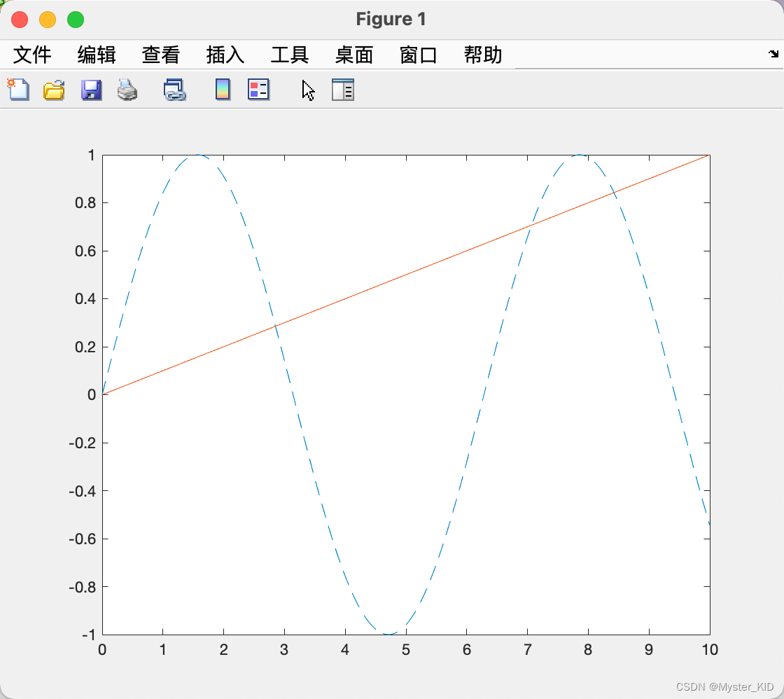
Task: Print the figure using the printer icon
Action: 127,90
